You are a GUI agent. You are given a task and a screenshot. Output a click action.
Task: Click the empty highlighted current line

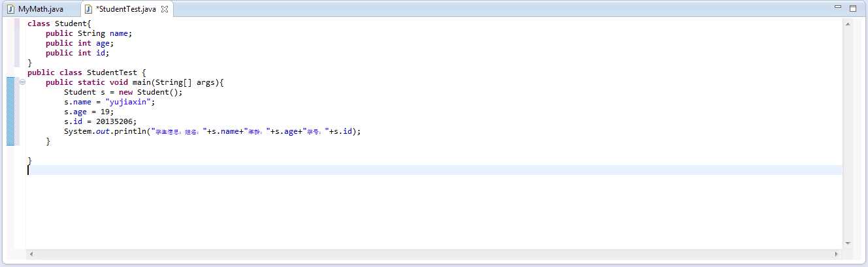(434, 170)
